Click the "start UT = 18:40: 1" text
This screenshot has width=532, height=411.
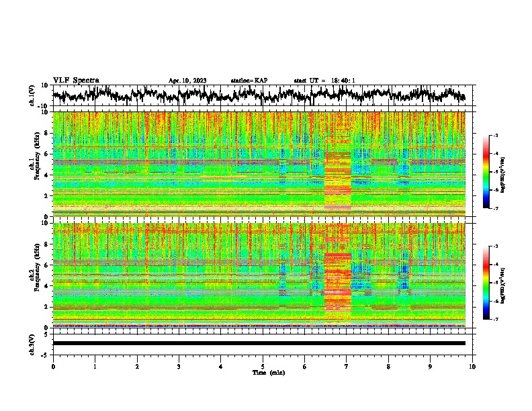[324, 81]
